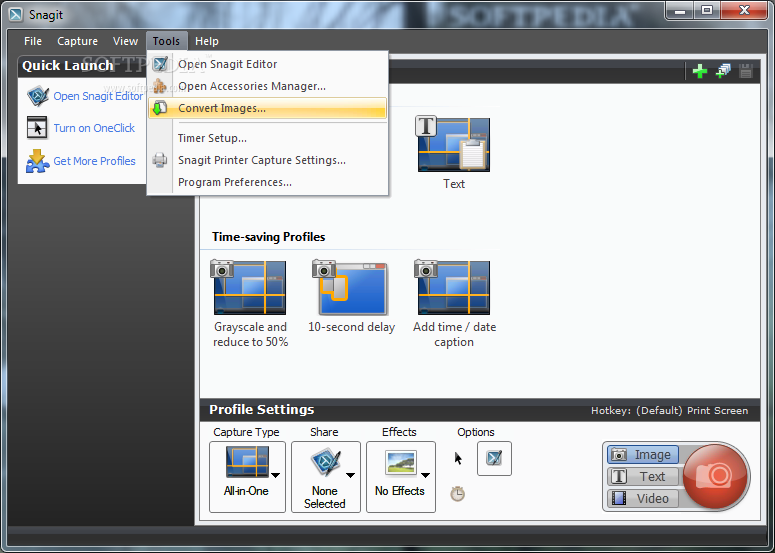775x553 pixels.
Task: Switch to Image capture mode
Action: 643,455
